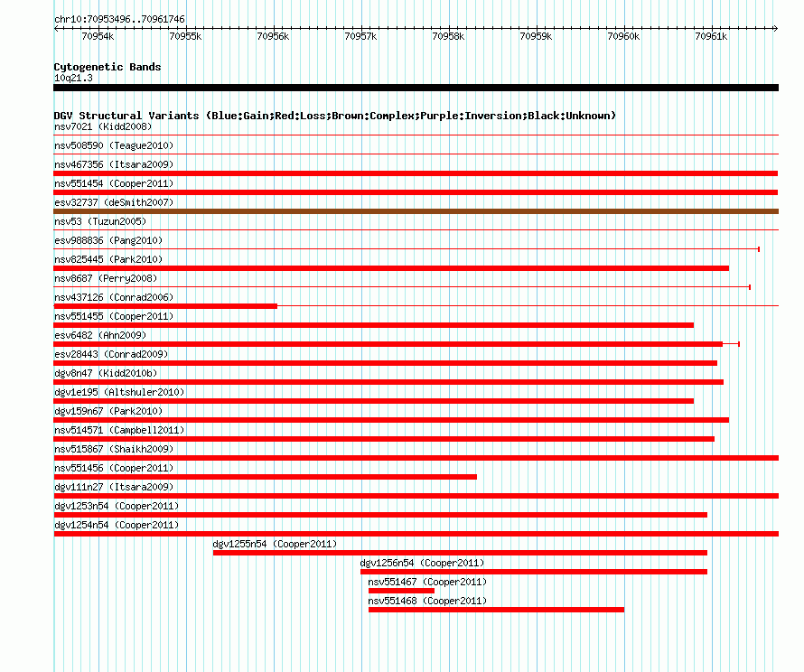Click the 70959k ruler tick label
This screenshot has width=804, height=672.
536,36
